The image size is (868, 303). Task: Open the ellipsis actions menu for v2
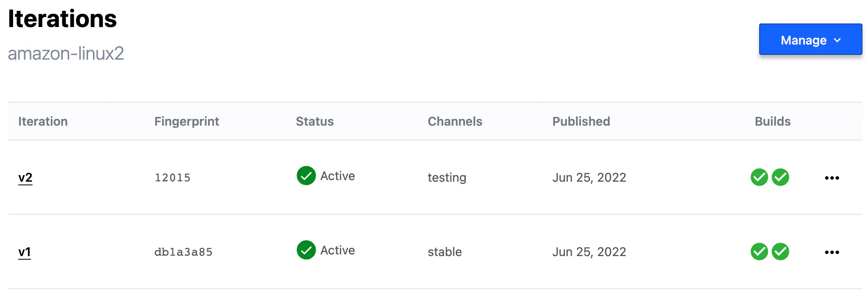pyautogui.click(x=832, y=178)
